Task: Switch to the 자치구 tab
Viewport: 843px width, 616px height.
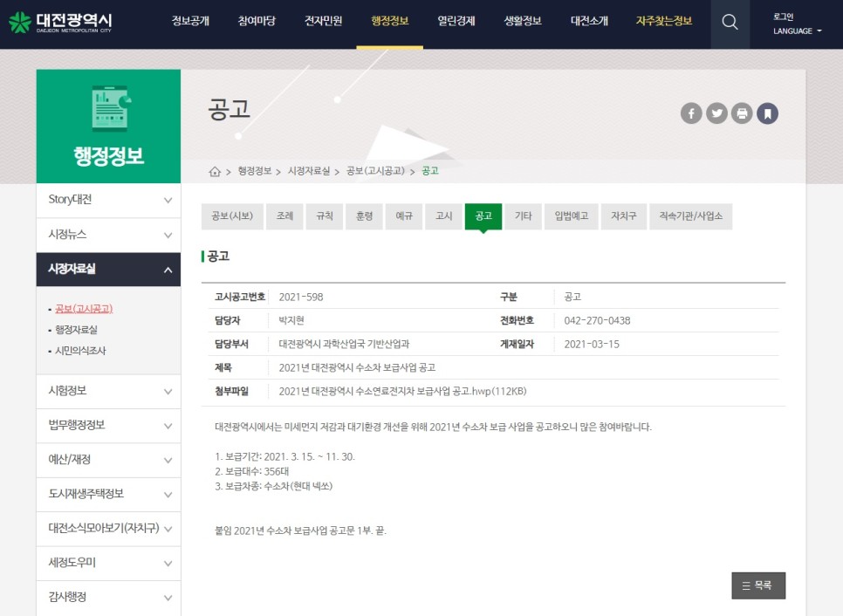Action: pyautogui.click(x=624, y=216)
